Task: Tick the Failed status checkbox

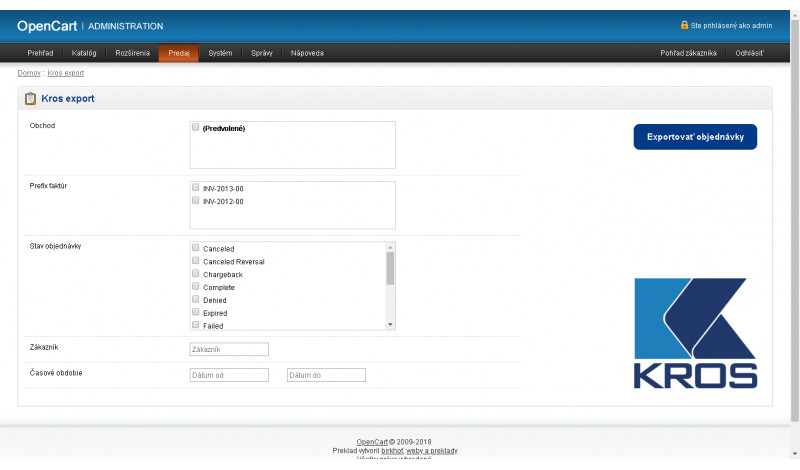Action: pos(195,325)
